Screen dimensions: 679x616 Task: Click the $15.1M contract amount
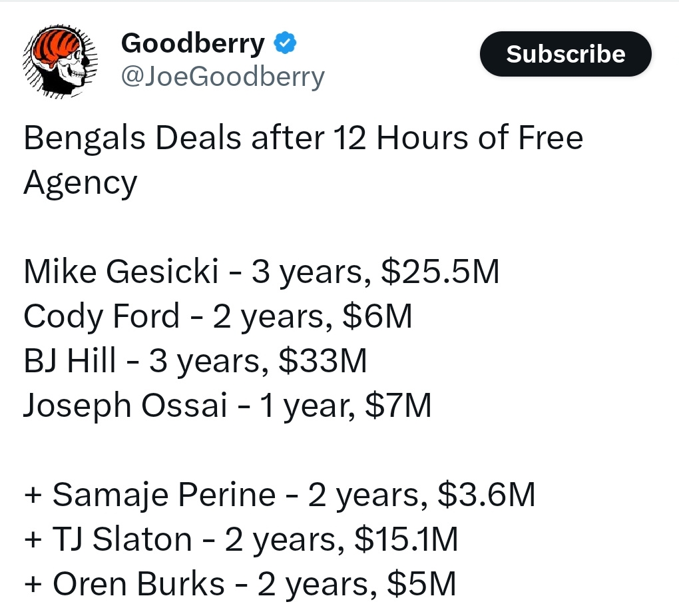[x=406, y=539]
